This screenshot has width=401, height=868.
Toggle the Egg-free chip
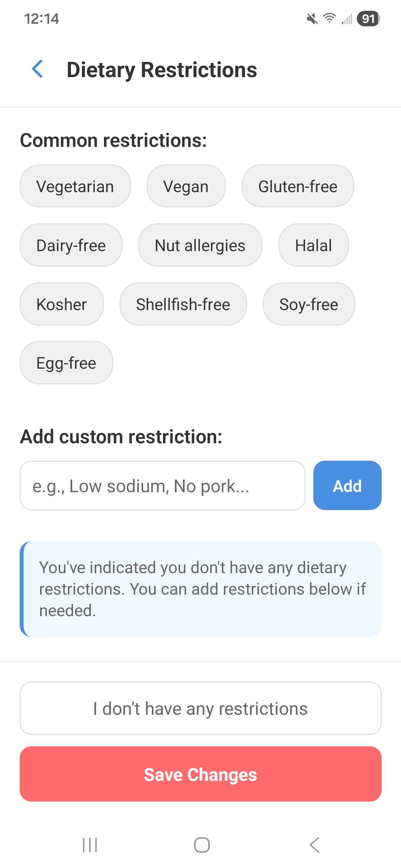click(x=66, y=362)
